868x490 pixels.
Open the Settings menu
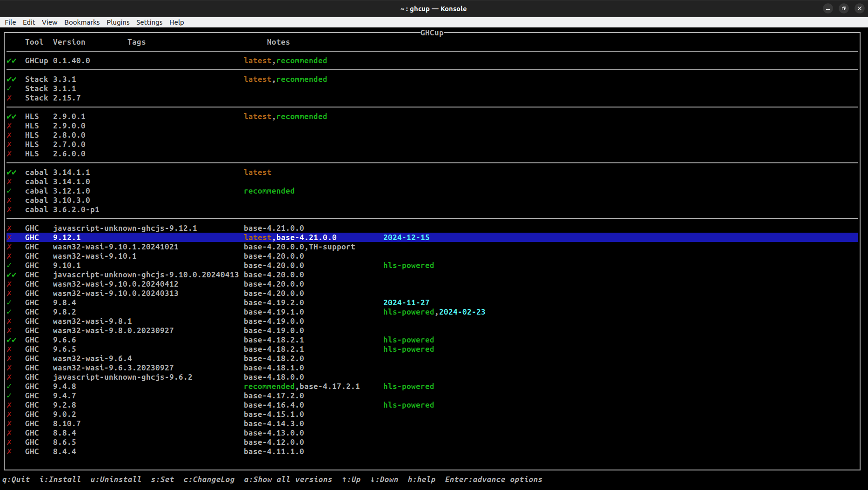click(x=149, y=22)
